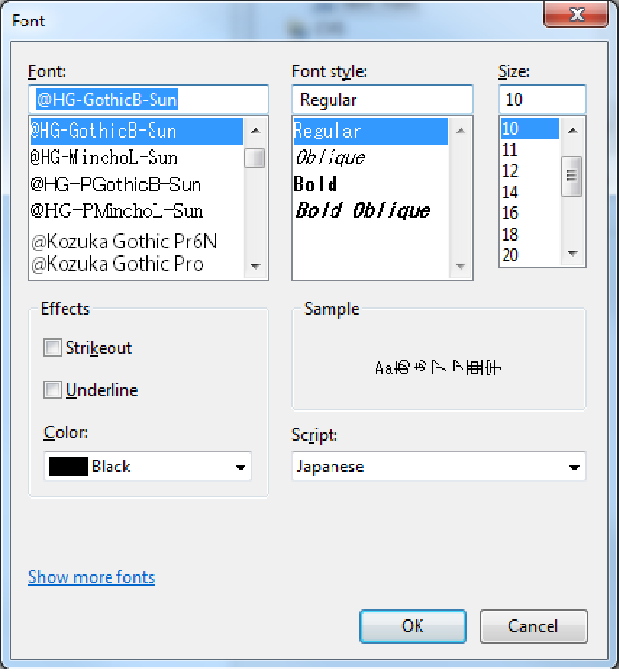The image size is (619, 672).
Task: Select @Kozuka Gothic Pr6N font
Action: (136, 241)
